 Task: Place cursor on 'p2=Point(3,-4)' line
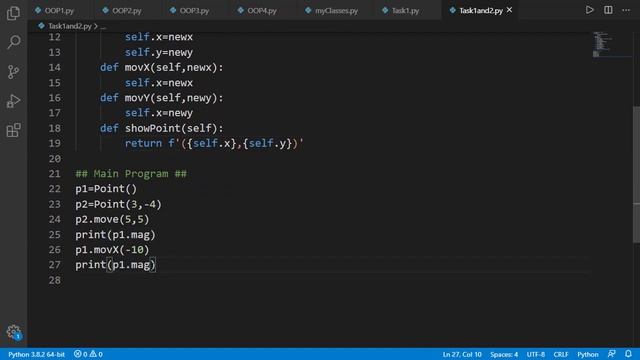[x=118, y=204]
